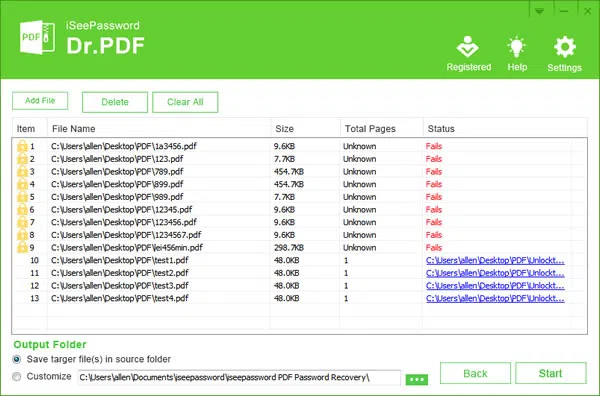Select file path 1a3456.pdf
600x396 pixels.
point(124,146)
